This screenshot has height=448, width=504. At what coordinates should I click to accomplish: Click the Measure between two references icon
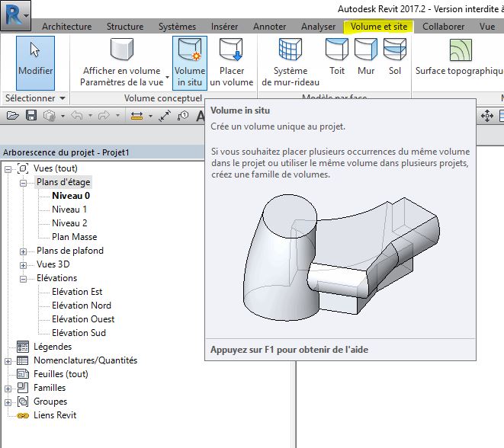click(136, 116)
